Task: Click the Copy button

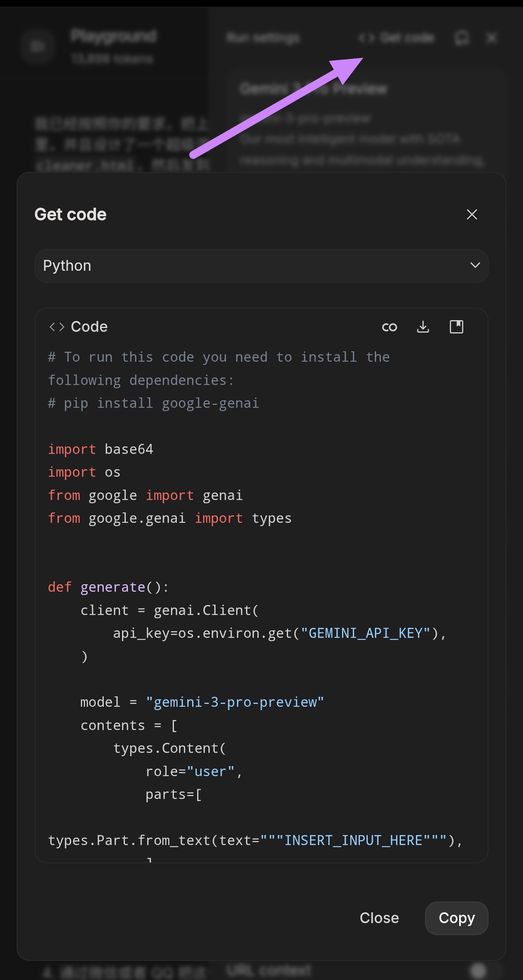Action: pos(457,918)
